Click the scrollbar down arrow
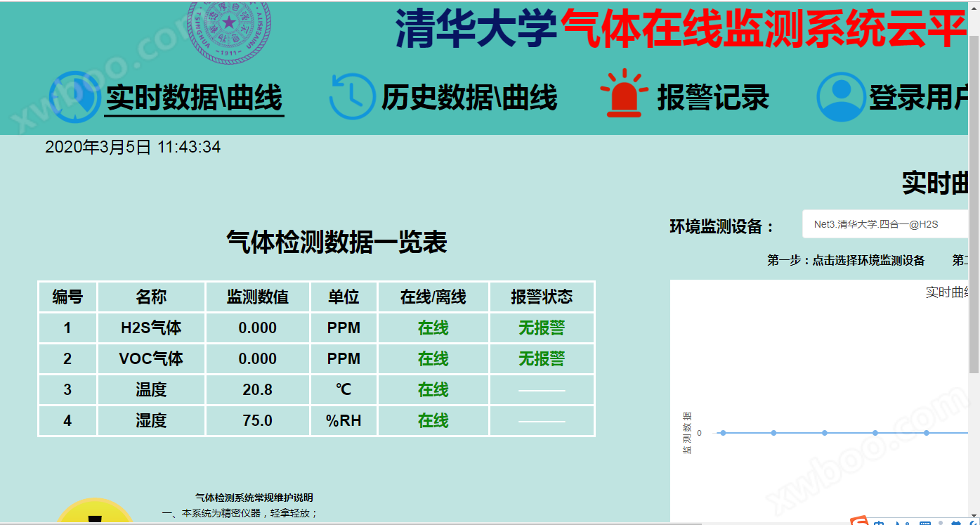The image size is (980, 525). point(974,518)
